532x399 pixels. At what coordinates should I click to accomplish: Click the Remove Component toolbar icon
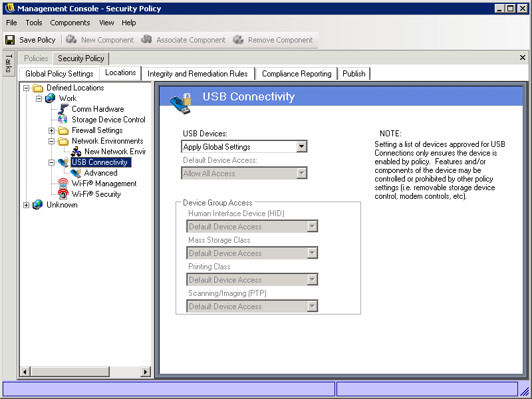pos(238,39)
